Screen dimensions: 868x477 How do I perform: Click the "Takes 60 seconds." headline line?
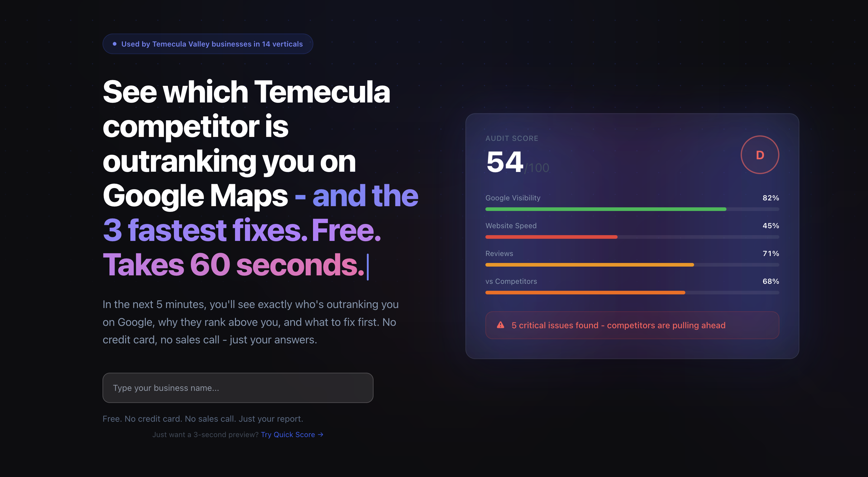point(233,265)
